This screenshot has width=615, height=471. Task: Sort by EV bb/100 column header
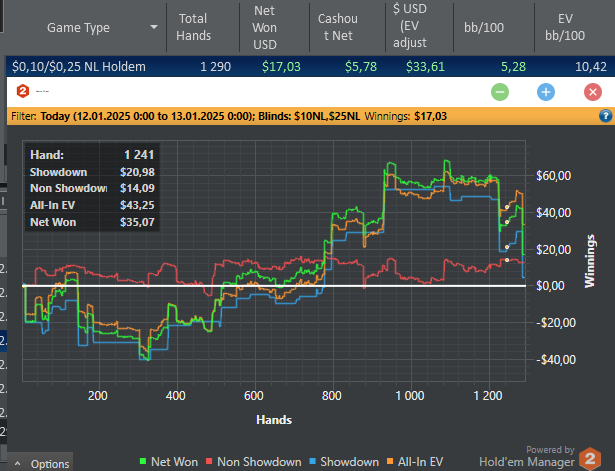(565, 27)
